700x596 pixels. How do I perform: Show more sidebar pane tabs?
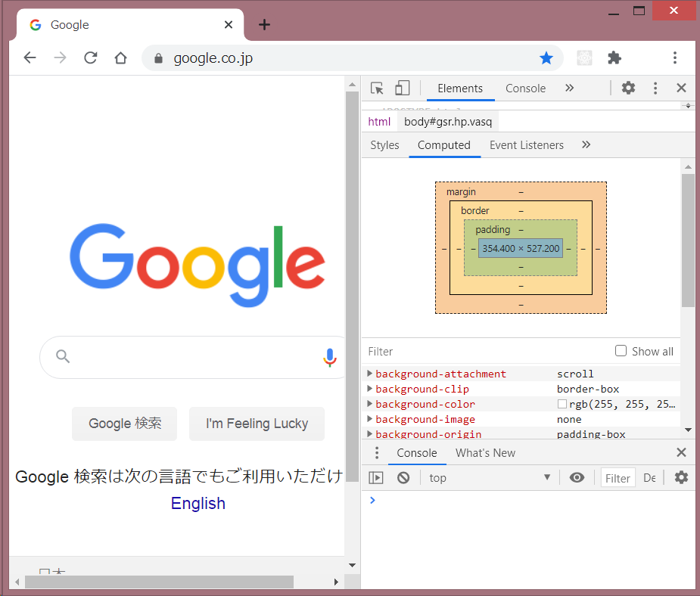point(586,144)
